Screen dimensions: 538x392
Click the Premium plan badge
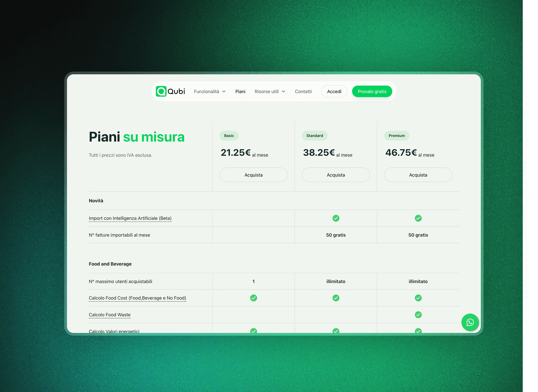click(396, 136)
